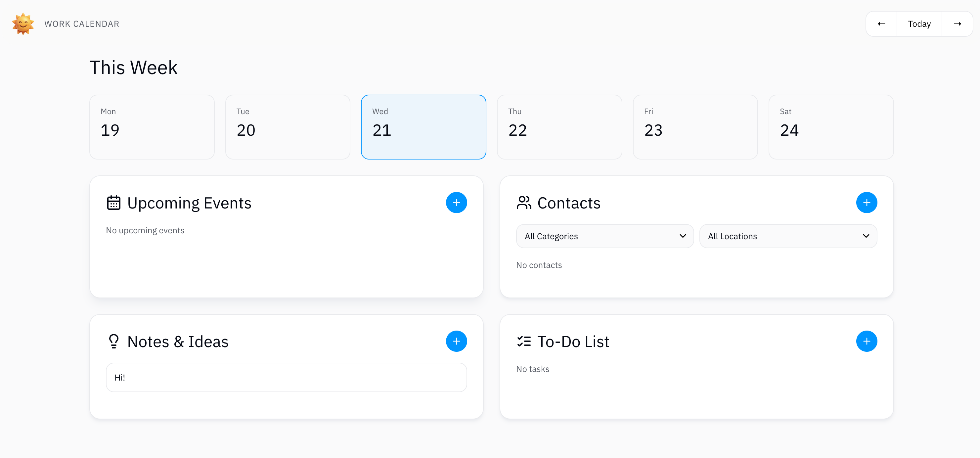Open the All Locations dropdown
980x458 pixels.
[788, 236]
